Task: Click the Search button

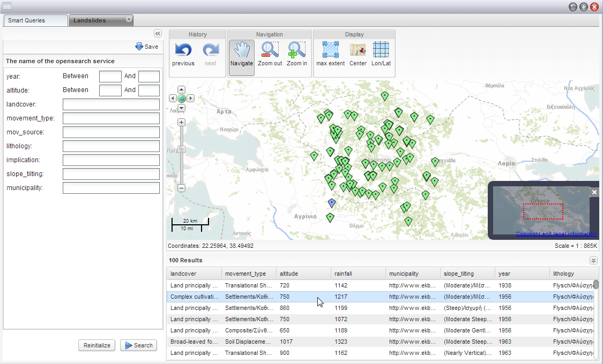Action: click(x=138, y=345)
